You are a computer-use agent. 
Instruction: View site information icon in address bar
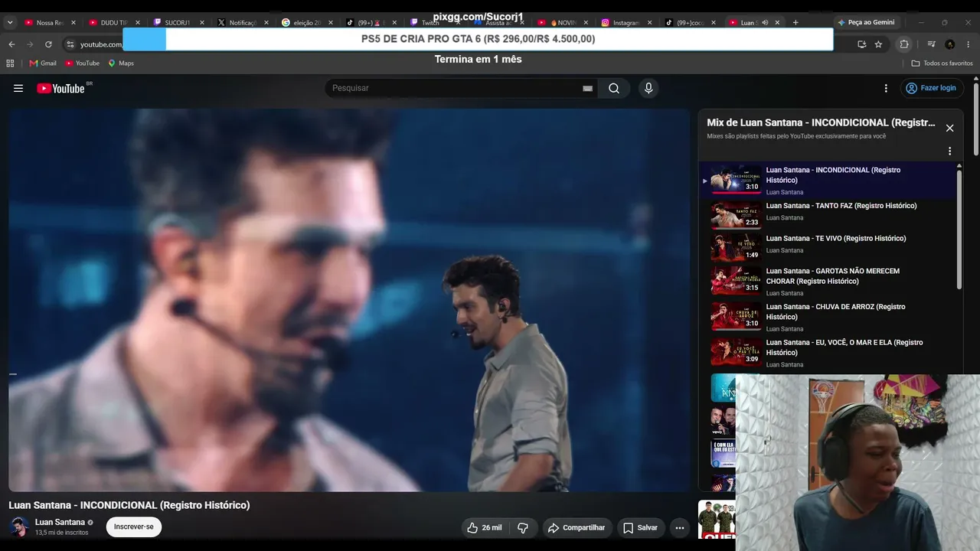[x=70, y=44]
